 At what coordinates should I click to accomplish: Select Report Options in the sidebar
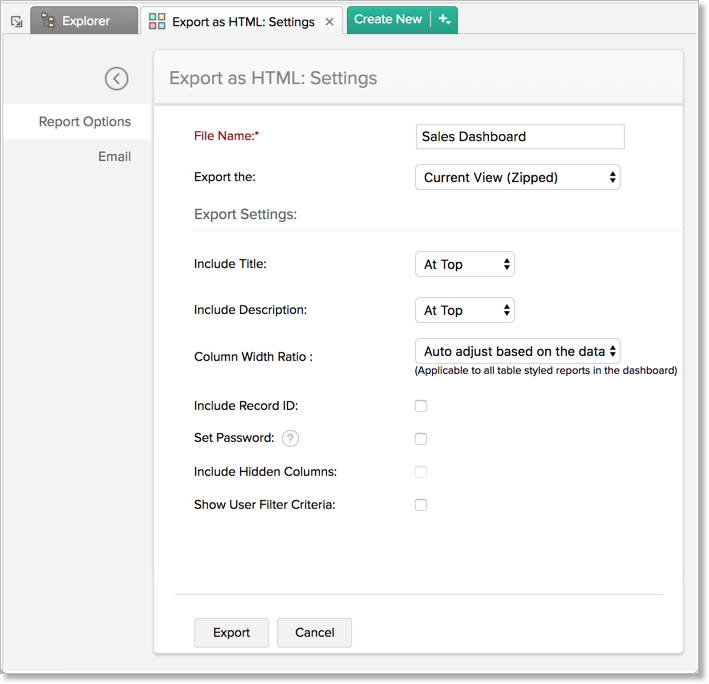[85, 122]
